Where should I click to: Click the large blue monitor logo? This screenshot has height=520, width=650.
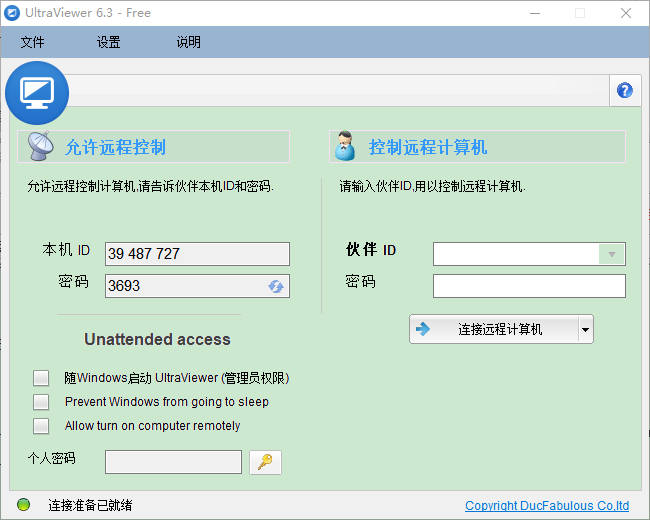click(37, 93)
